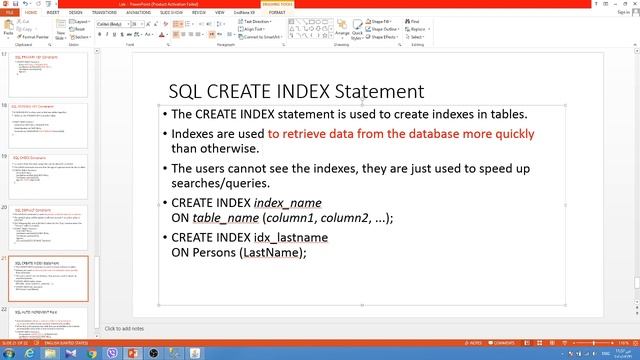
Task: Click the Font Color red A swatch
Action: 162,35
